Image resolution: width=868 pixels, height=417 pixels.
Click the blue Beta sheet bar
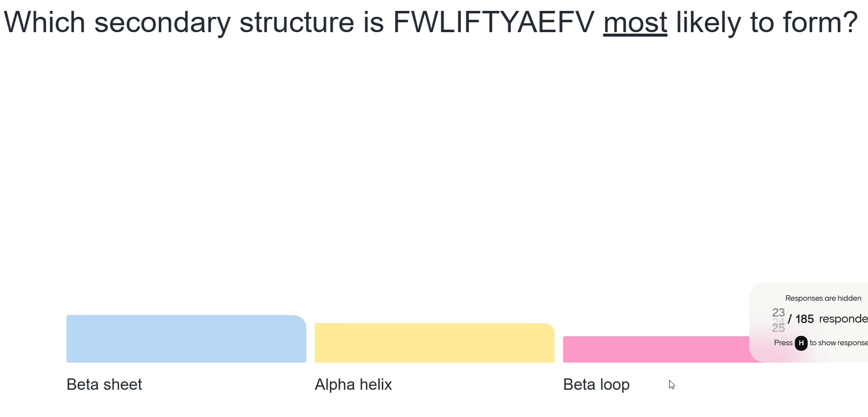click(x=186, y=339)
